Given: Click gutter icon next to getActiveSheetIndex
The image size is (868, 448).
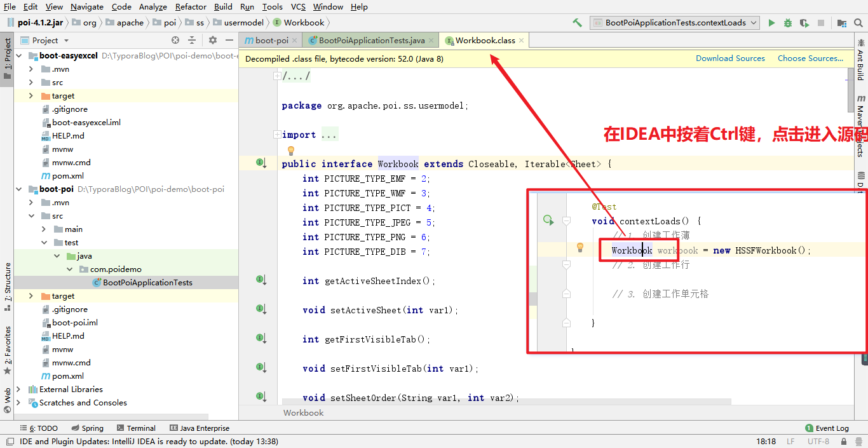Looking at the screenshot, I should (x=261, y=280).
